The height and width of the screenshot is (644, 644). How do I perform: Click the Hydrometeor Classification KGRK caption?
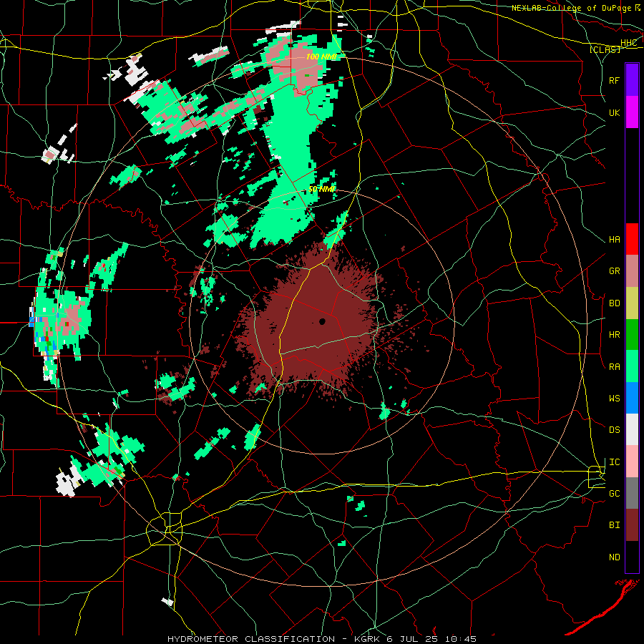click(322, 639)
